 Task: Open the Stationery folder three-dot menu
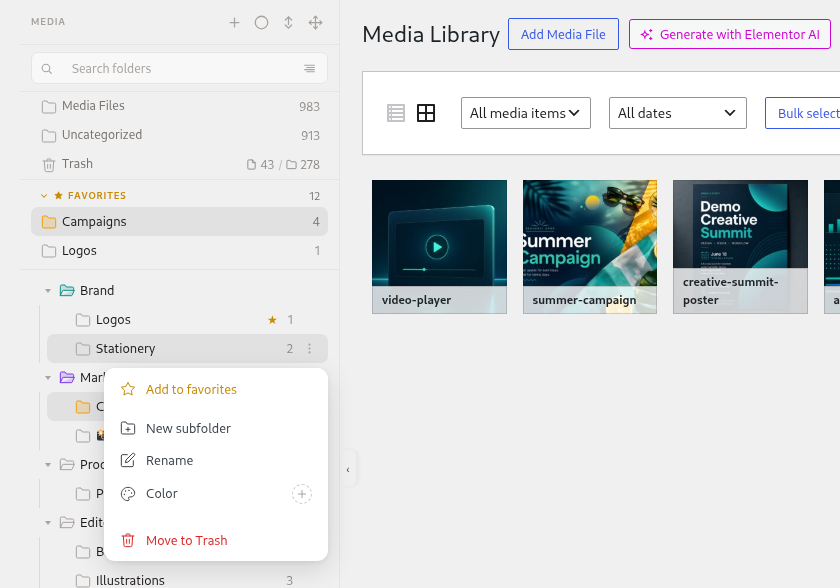(x=310, y=349)
